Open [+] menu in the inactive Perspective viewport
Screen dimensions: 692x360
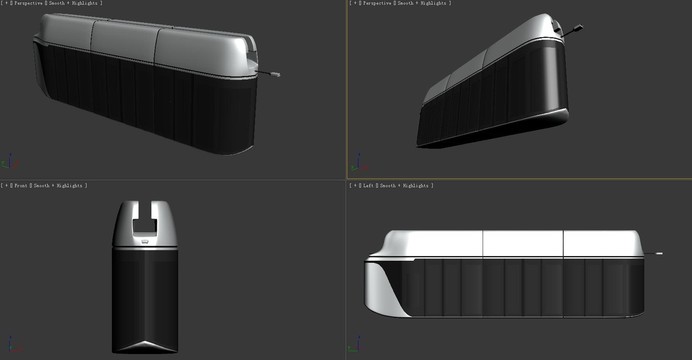click(6, 3)
